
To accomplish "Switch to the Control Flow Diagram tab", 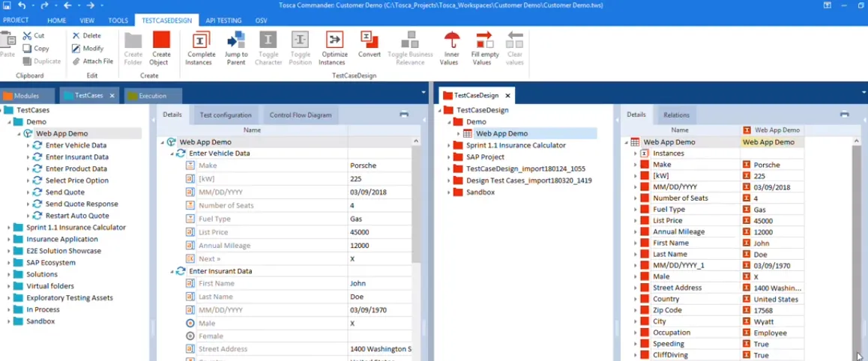I will pyautogui.click(x=299, y=115).
